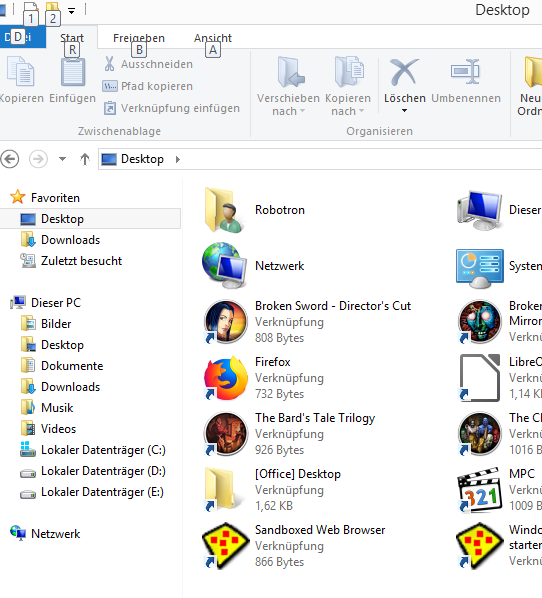Viewport: 542px width, 598px height.
Task: Click the Löschen red X icon
Action: click(x=404, y=72)
